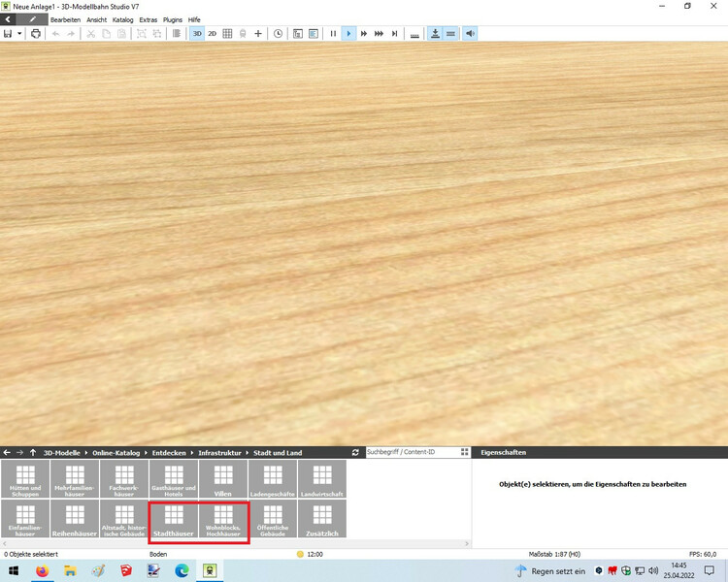Open the clock time settings icon
This screenshot has width=728, height=582.
click(x=279, y=33)
